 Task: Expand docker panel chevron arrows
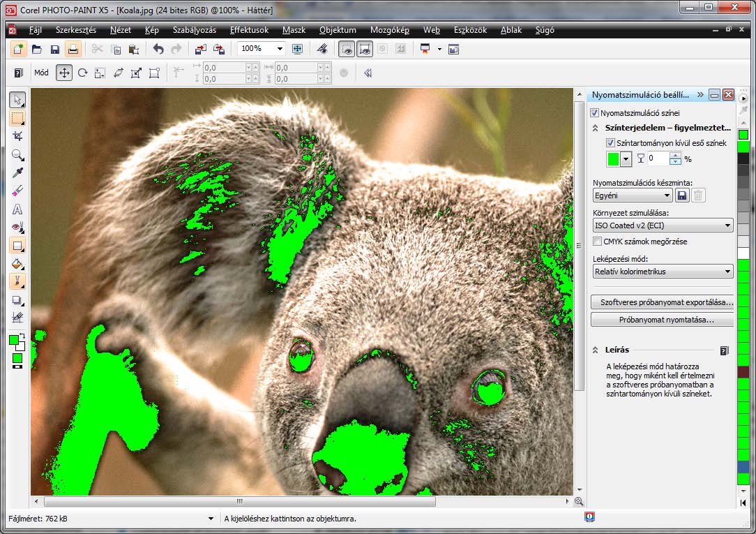tap(700, 94)
